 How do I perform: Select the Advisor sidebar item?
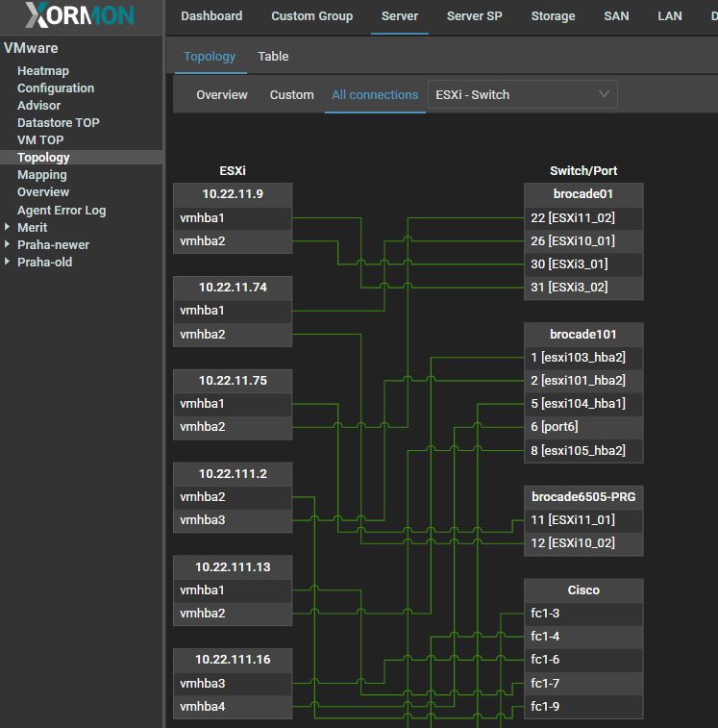pos(38,106)
